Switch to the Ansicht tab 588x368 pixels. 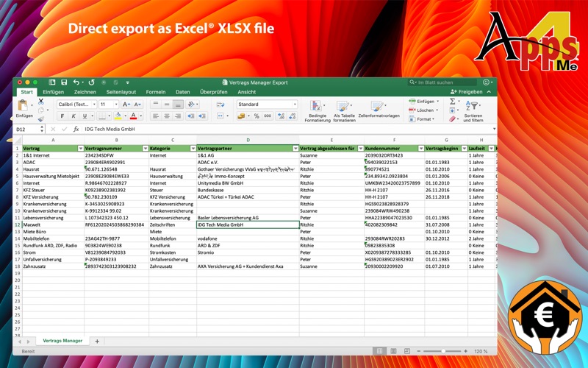[246, 92]
